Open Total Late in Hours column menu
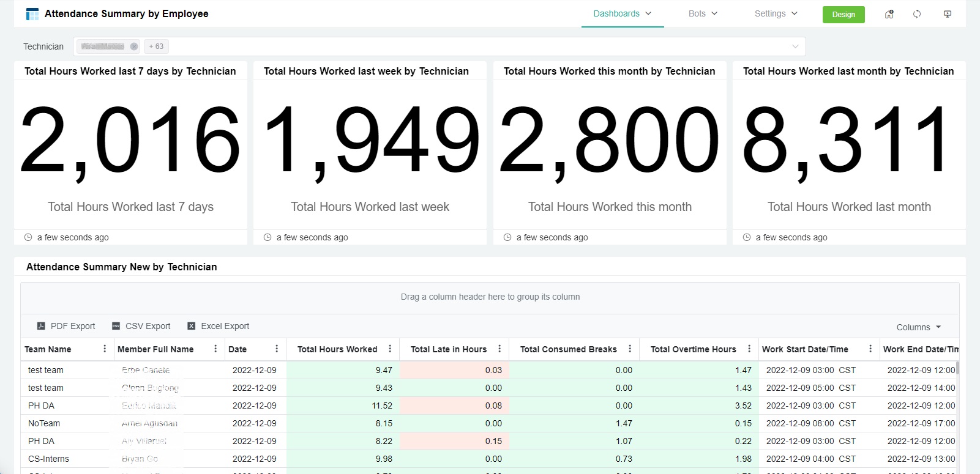 tap(499, 349)
